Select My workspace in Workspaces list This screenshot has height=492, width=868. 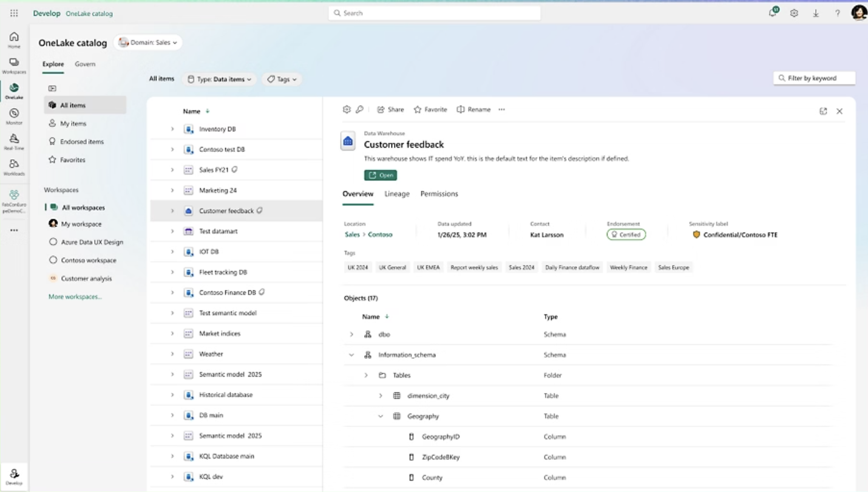[x=75, y=224]
